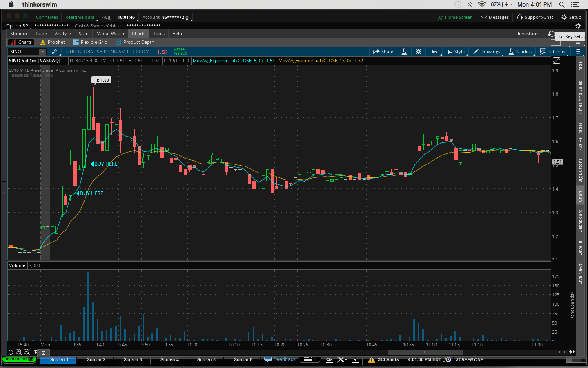
Task: Open the flask icon beside Share
Action: coord(404,52)
